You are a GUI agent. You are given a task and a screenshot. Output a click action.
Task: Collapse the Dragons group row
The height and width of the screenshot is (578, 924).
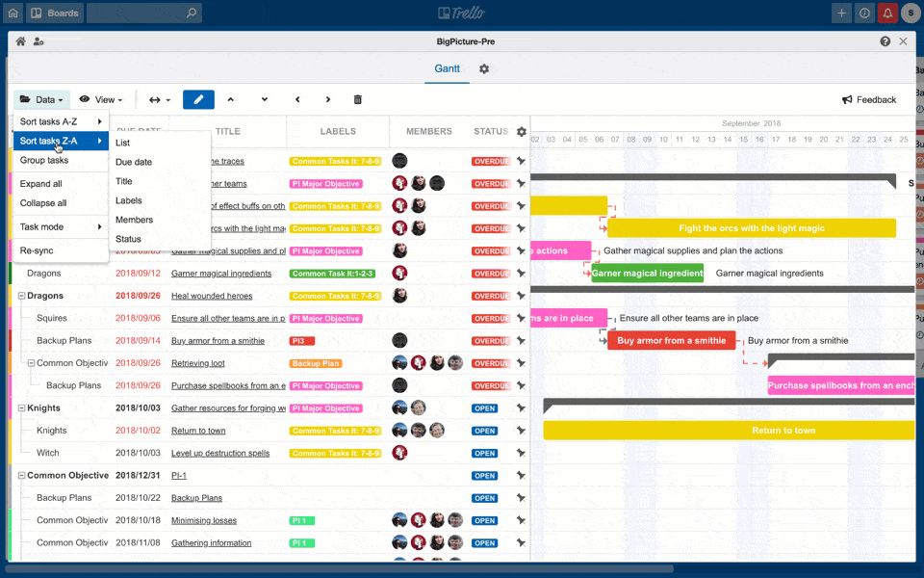(x=21, y=296)
